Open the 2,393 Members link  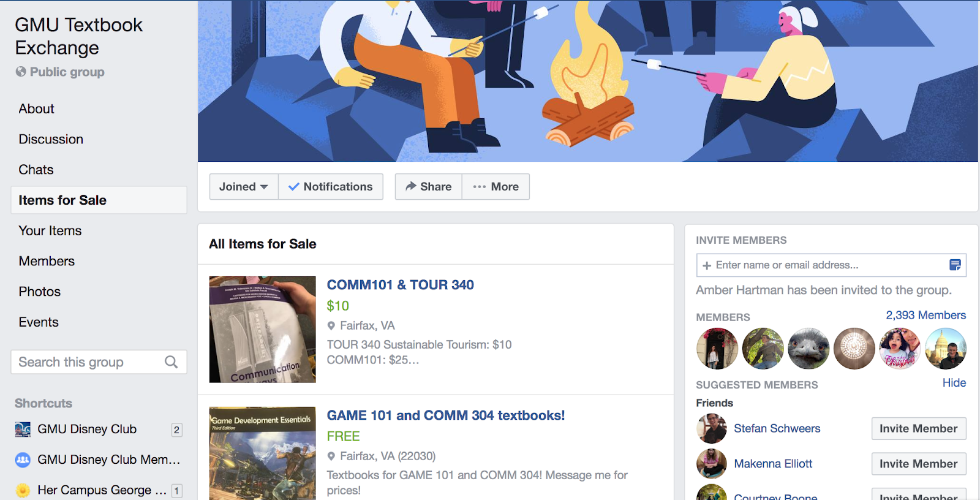[925, 315]
